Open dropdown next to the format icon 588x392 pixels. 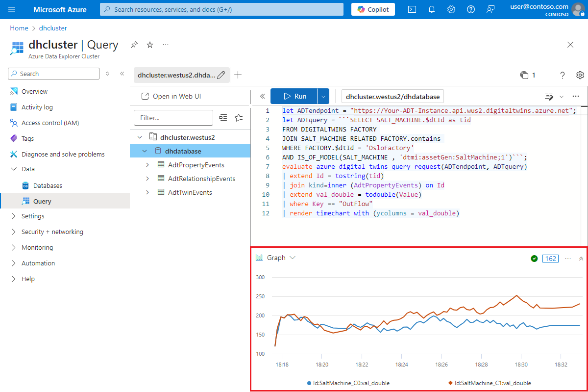tap(562, 96)
